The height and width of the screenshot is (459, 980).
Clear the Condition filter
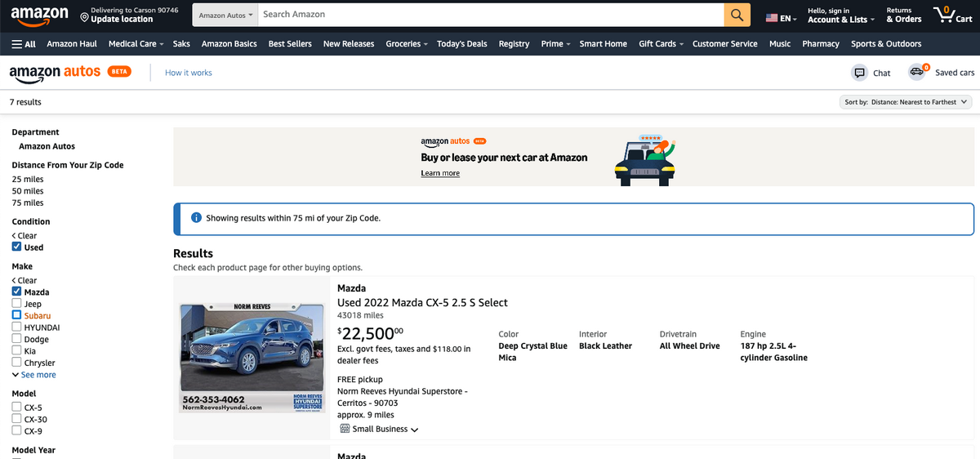coord(24,235)
